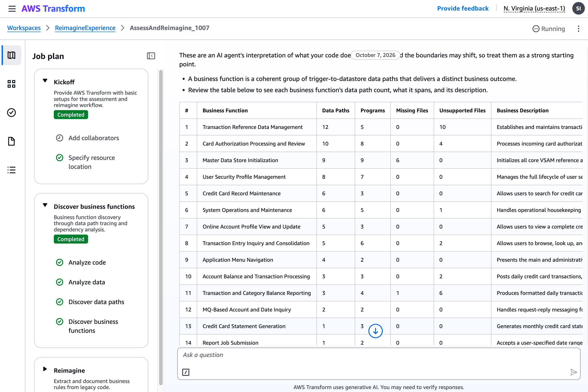Collapse the Kickoff section triangle
Screen dimensions: 588x392
coord(45,81)
